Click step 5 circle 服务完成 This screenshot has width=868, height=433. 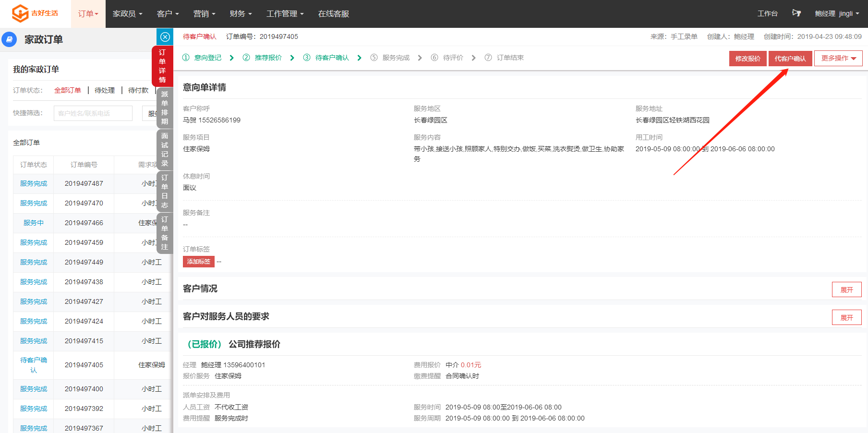374,58
